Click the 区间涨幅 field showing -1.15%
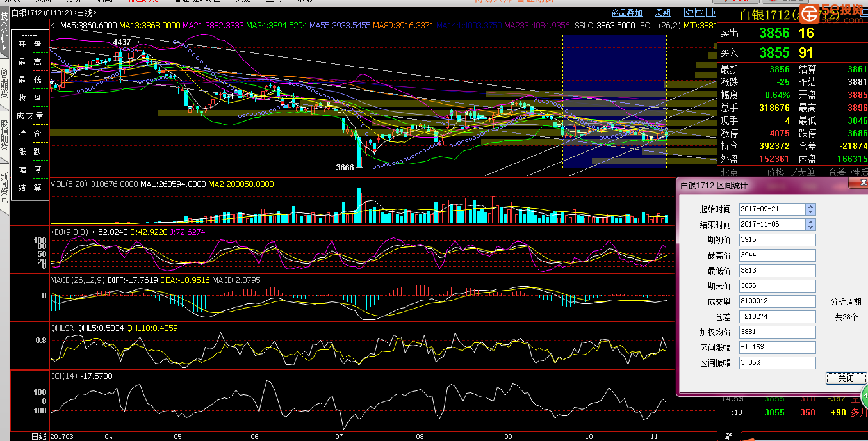 [x=778, y=348]
